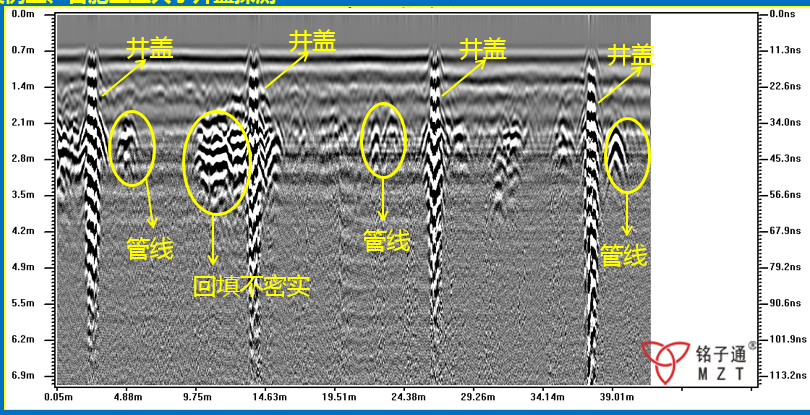
Task: Click the rightmost 管线 label
Action: (624, 256)
